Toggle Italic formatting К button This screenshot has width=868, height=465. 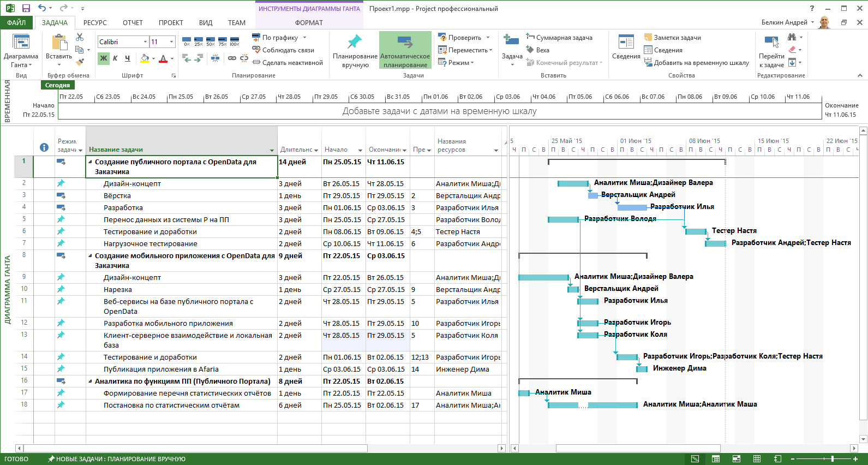pos(115,58)
